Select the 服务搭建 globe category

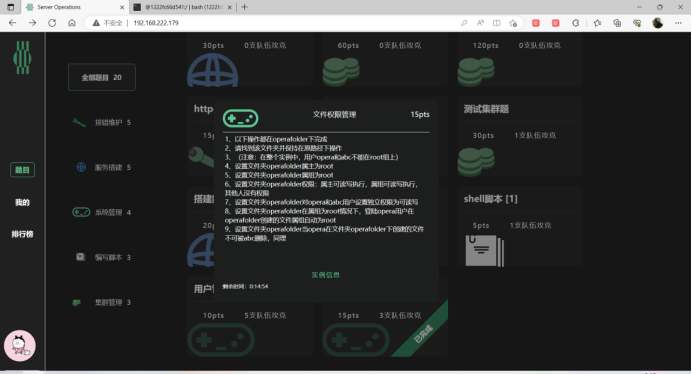pyautogui.click(x=104, y=167)
